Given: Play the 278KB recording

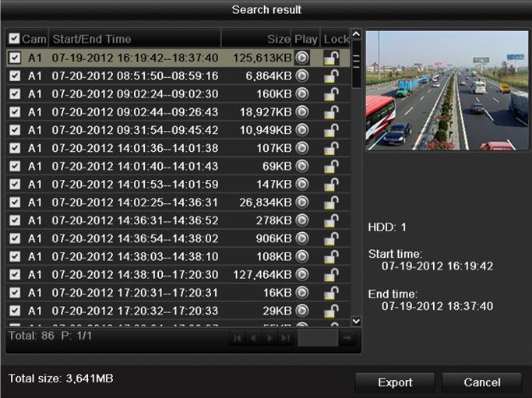Looking at the screenshot, I should point(302,220).
